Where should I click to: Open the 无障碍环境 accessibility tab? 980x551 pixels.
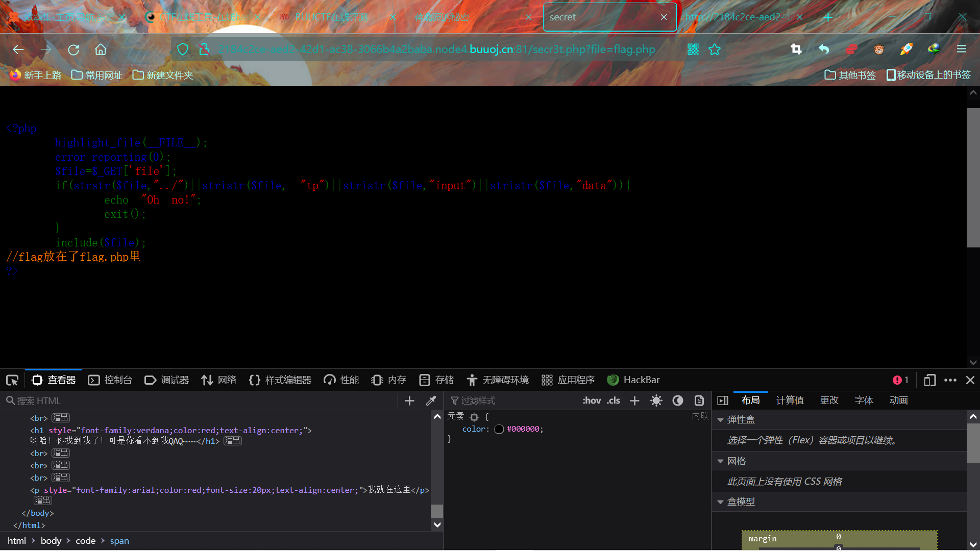498,380
